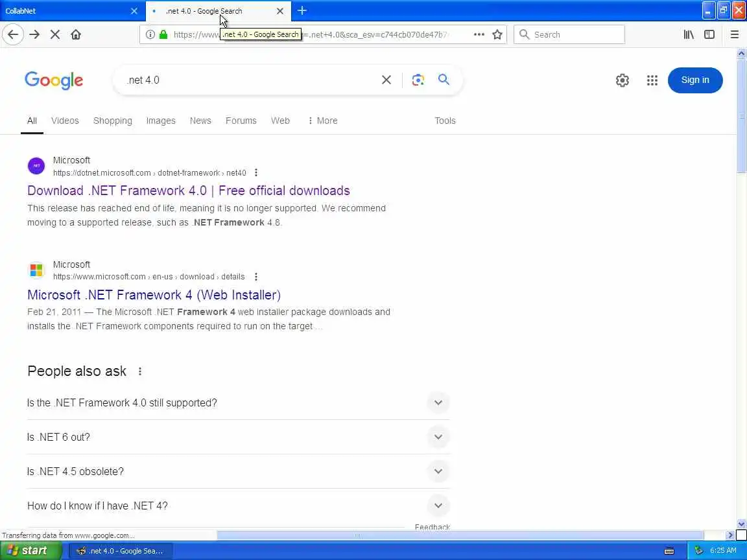
Task: Click the Feedback link below questions
Action: (x=432, y=527)
